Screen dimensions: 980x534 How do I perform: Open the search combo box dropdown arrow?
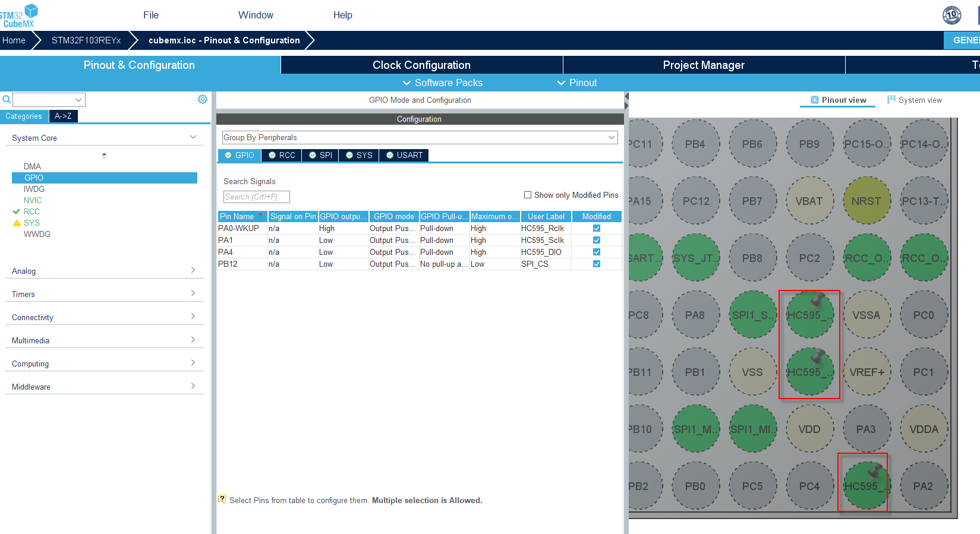click(78, 100)
